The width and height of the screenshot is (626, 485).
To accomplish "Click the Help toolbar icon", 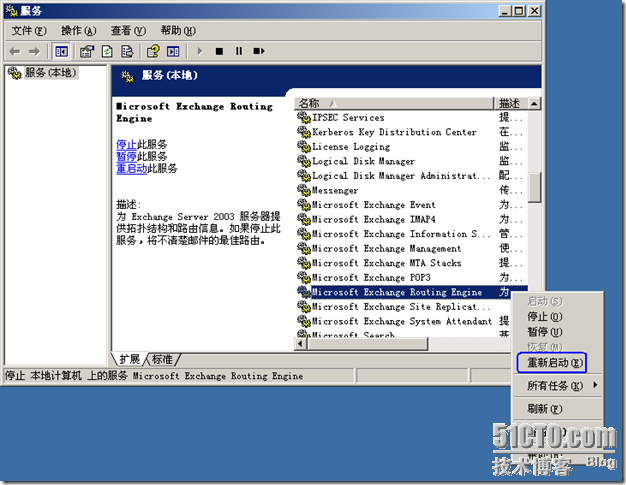I will pyautogui.click(x=153, y=51).
